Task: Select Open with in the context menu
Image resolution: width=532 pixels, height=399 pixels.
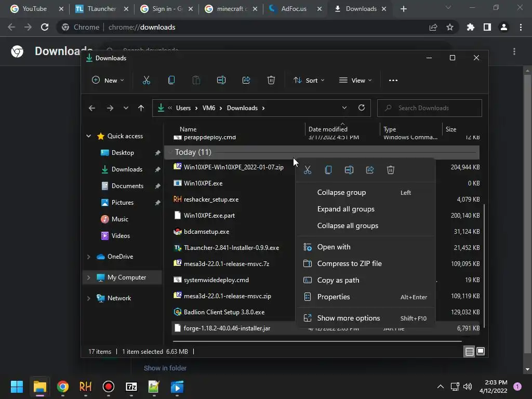Action: 365,247
